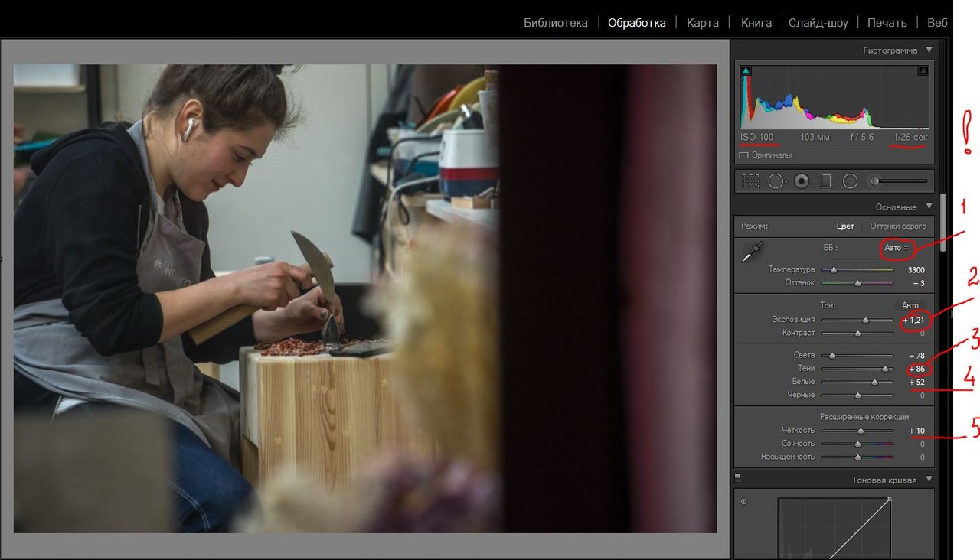Viewport: 980px width, 560px height.
Task: Click the photo of the woman hammering
Action: pyautogui.click(x=365, y=298)
